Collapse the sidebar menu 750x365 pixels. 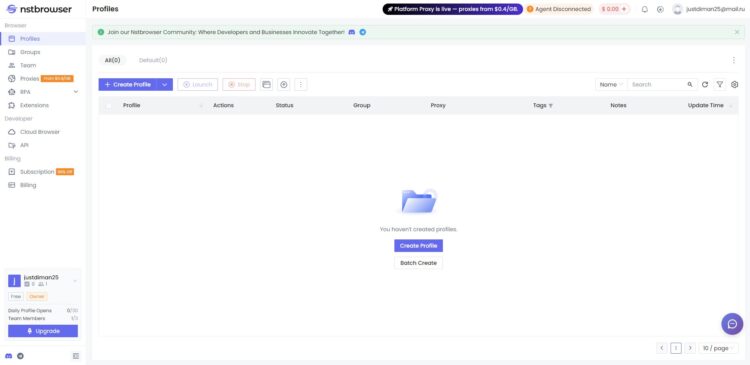pyautogui.click(x=76, y=356)
